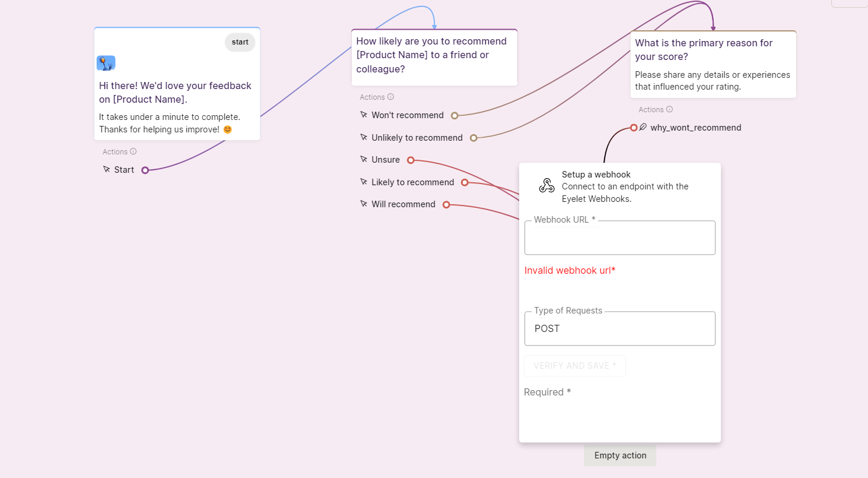Click the Will recommend connector circle

(x=446, y=205)
